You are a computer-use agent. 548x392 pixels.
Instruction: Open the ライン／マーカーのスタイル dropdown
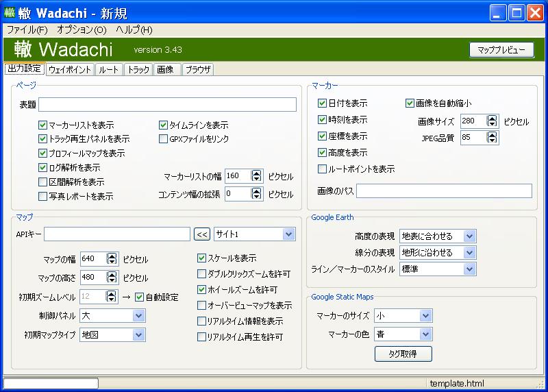tap(438, 269)
